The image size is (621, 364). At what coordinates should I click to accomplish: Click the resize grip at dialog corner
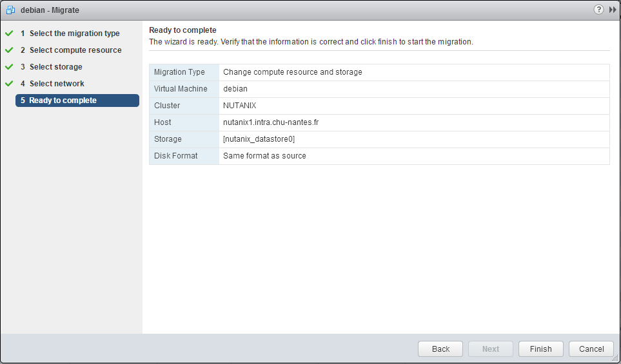tap(615, 358)
